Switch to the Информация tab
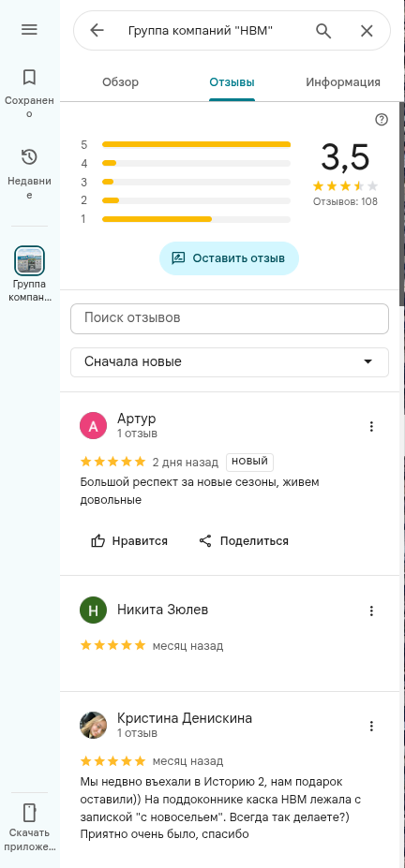This screenshot has height=868, width=405. coord(343,82)
